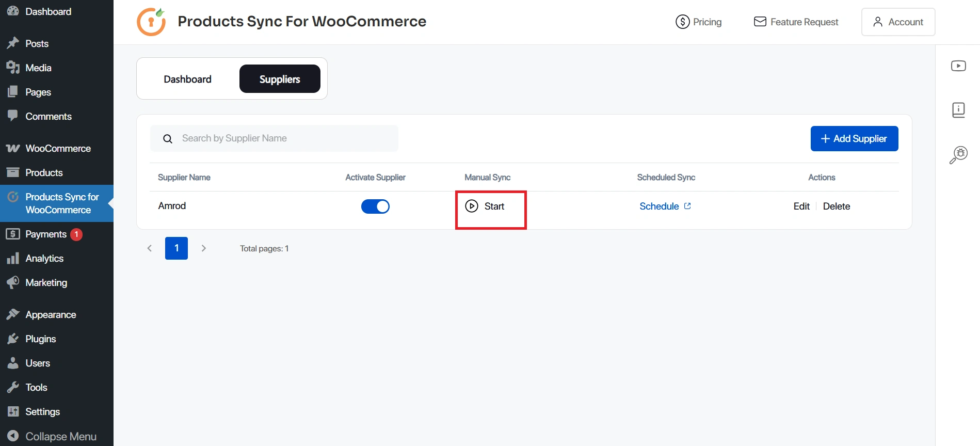Open the debug magnifier bug icon
The height and width of the screenshot is (446, 980).
click(x=958, y=155)
